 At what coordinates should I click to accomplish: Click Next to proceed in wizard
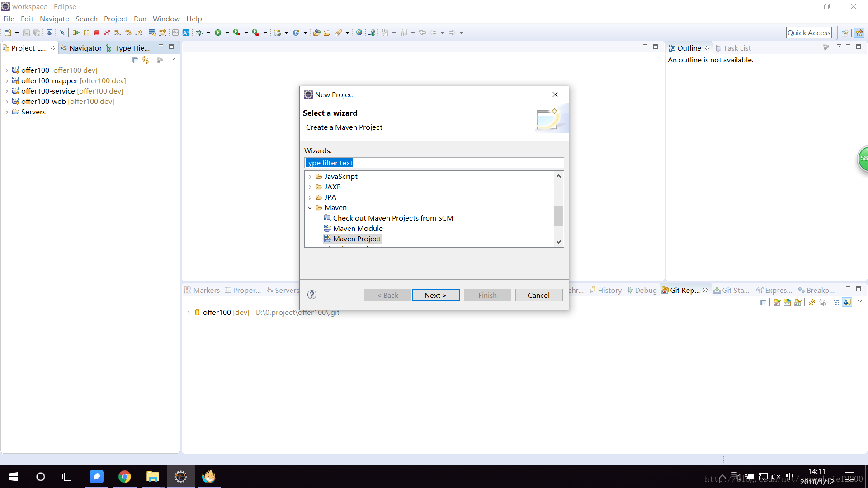point(436,295)
